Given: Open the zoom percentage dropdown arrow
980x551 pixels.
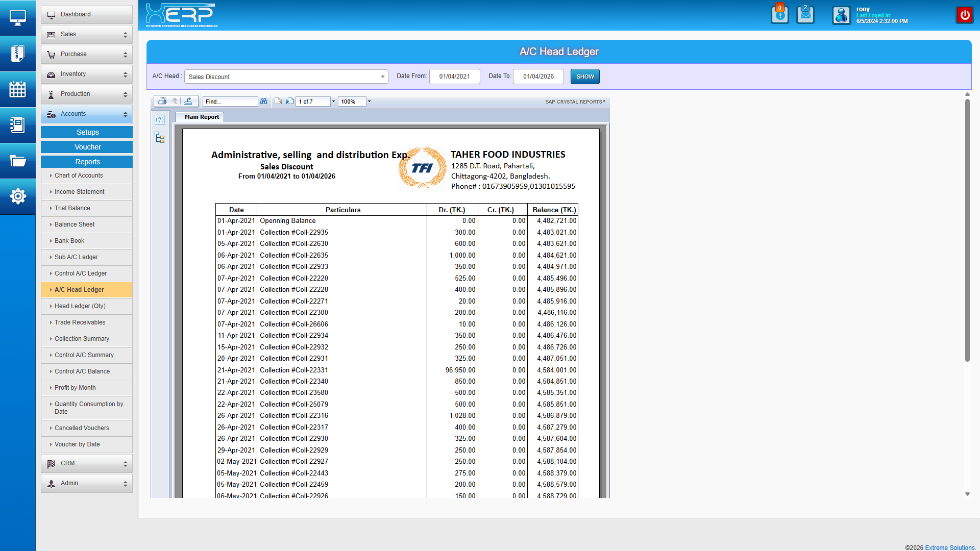Looking at the screenshot, I should (369, 102).
